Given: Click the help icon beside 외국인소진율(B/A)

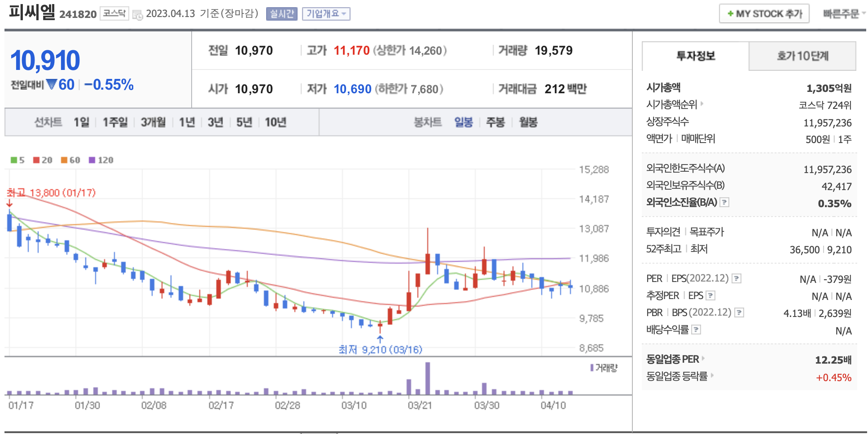Looking at the screenshot, I should [724, 203].
